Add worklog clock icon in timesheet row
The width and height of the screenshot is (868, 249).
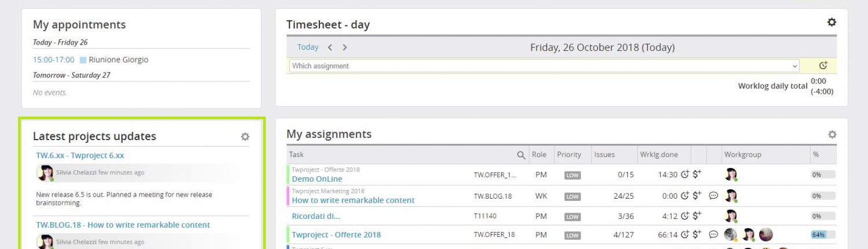click(823, 66)
